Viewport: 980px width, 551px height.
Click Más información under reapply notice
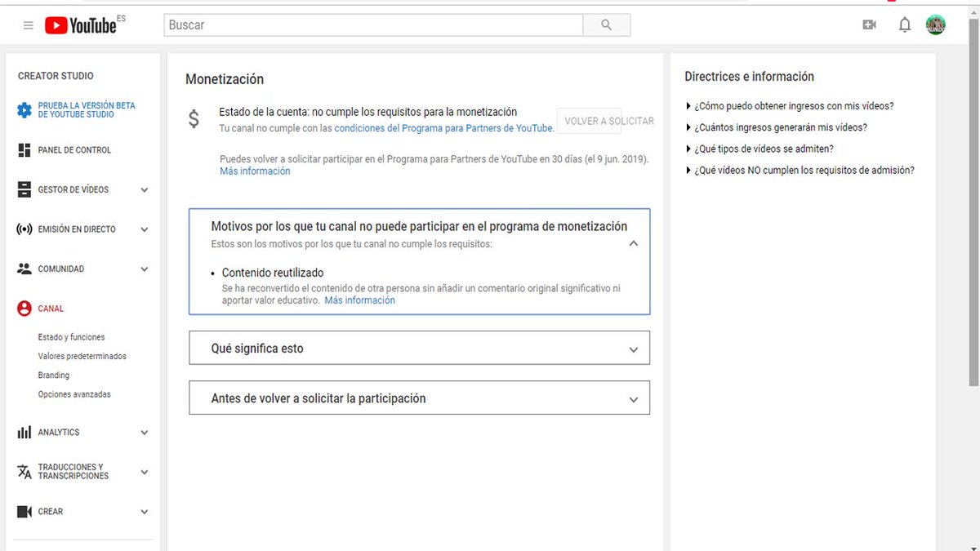click(x=255, y=171)
